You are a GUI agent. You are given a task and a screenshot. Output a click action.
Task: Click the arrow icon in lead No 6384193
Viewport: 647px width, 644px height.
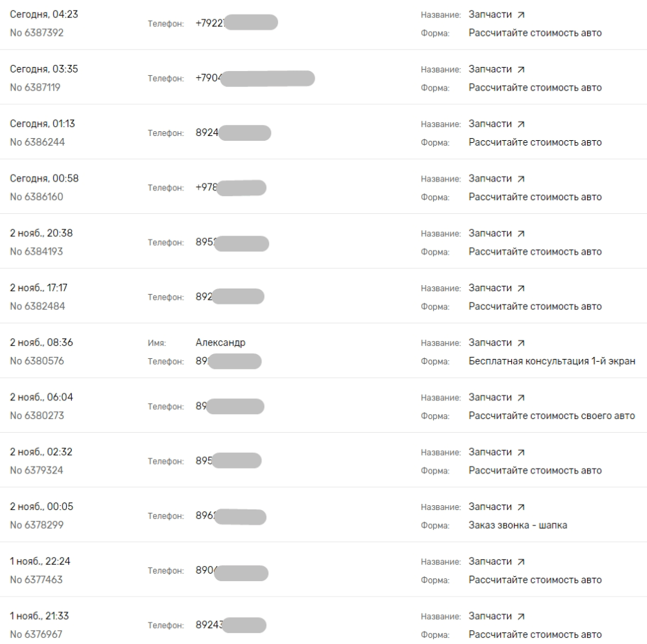click(520, 233)
